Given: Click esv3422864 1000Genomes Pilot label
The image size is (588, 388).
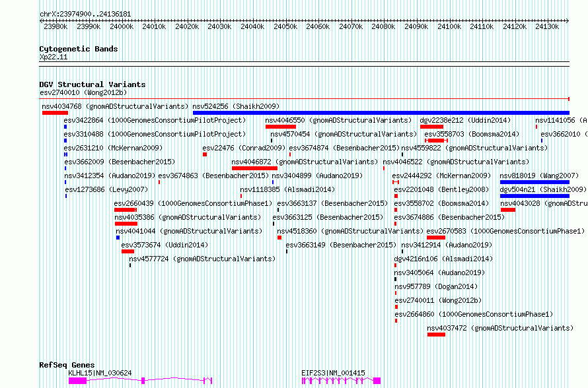Looking at the screenshot, I should pyautogui.click(x=155, y=120).
